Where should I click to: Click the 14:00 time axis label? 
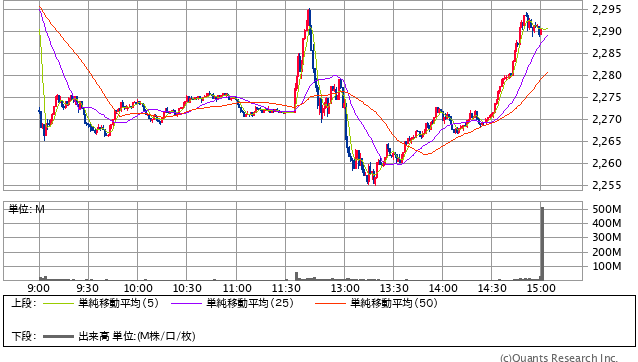pos(443,288)
